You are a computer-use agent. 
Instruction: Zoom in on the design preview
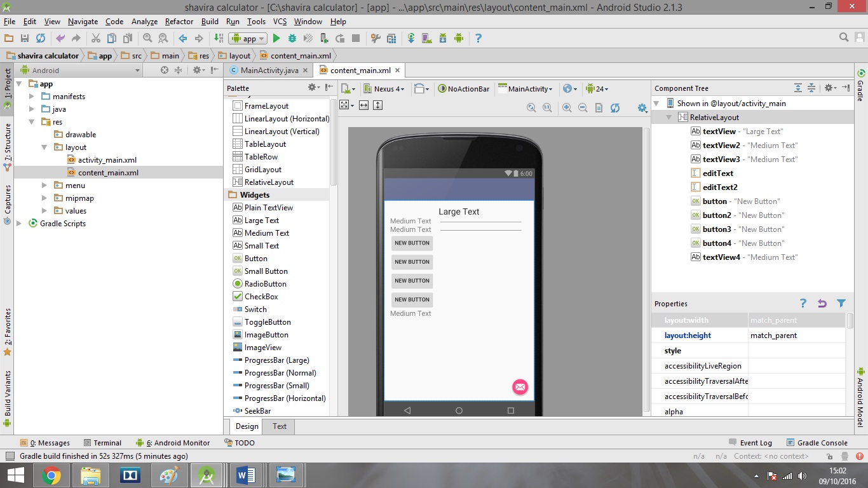tap(567, 108)
